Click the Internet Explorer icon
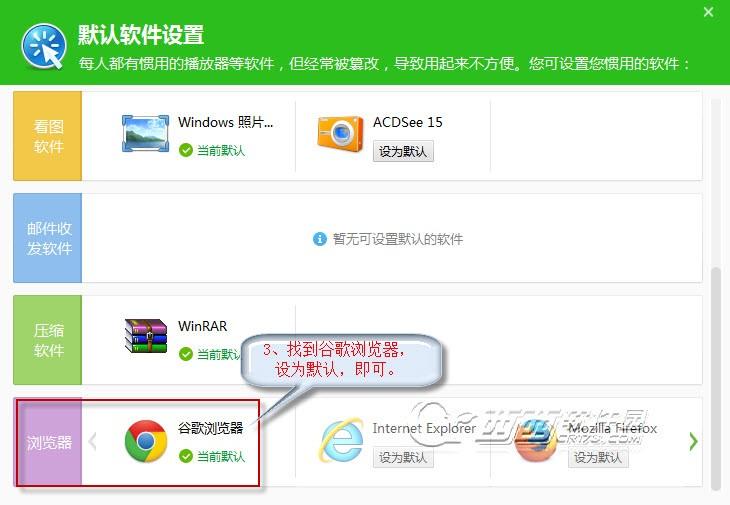This screenshot has height=505, width=730. click(341, 440)
